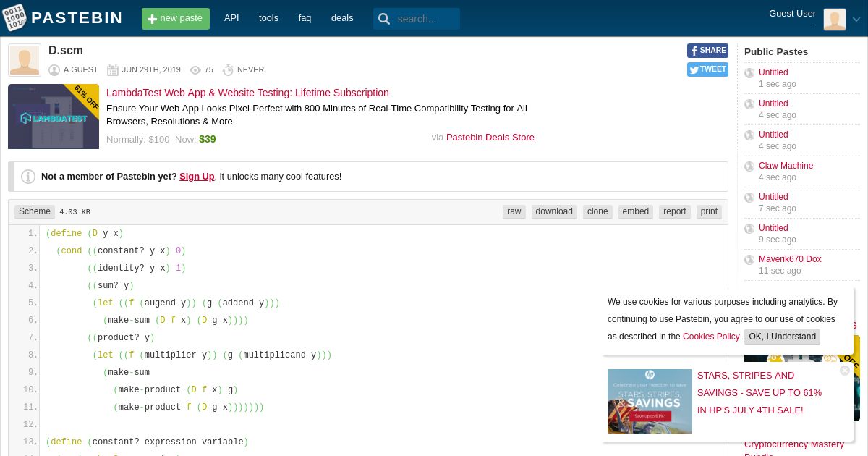Open Pastebin Deals Store link
868x456 pixels.
(490, 138)
